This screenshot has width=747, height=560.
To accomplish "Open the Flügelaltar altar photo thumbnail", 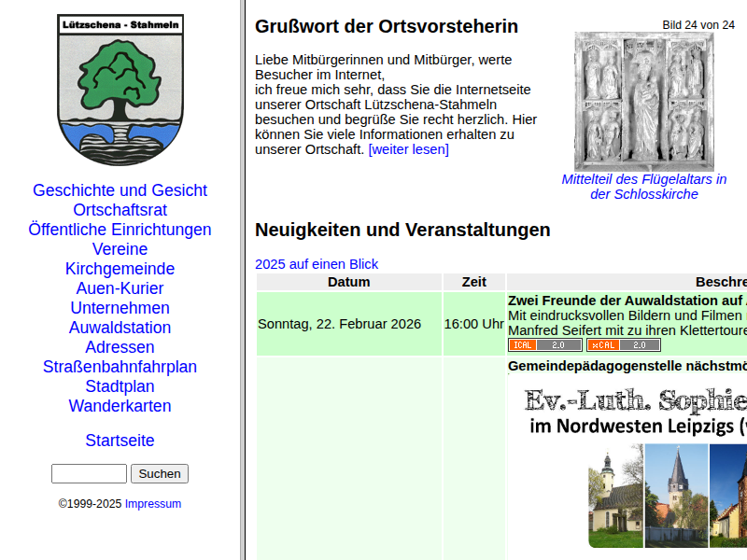I will [x=643, y=101].
